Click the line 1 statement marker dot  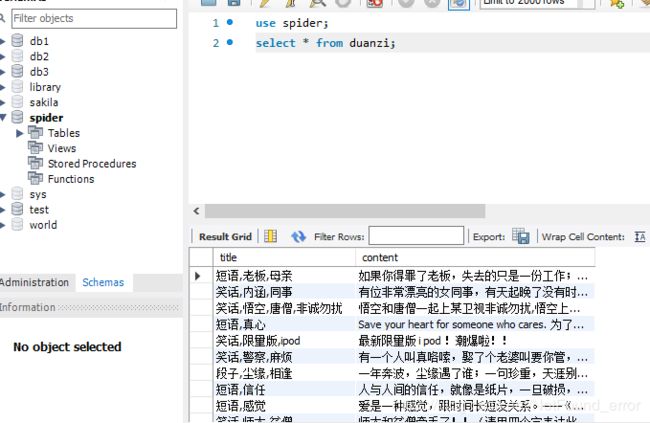pos(230,22)
